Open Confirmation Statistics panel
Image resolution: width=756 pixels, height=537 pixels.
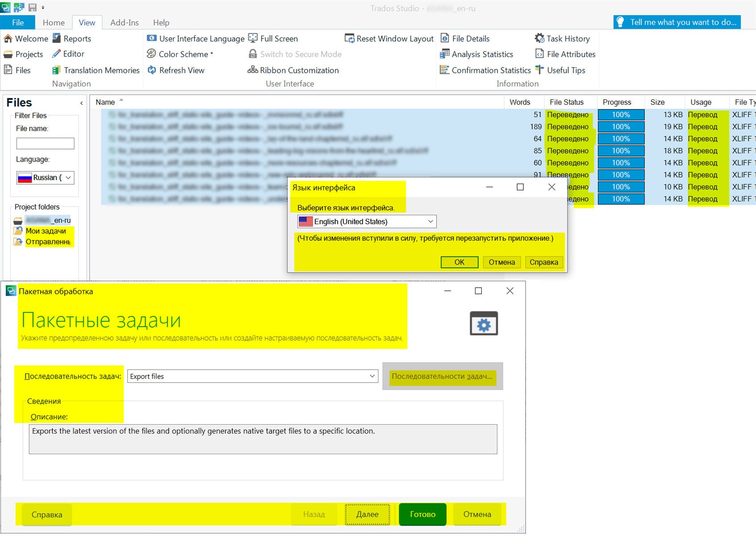485,70
